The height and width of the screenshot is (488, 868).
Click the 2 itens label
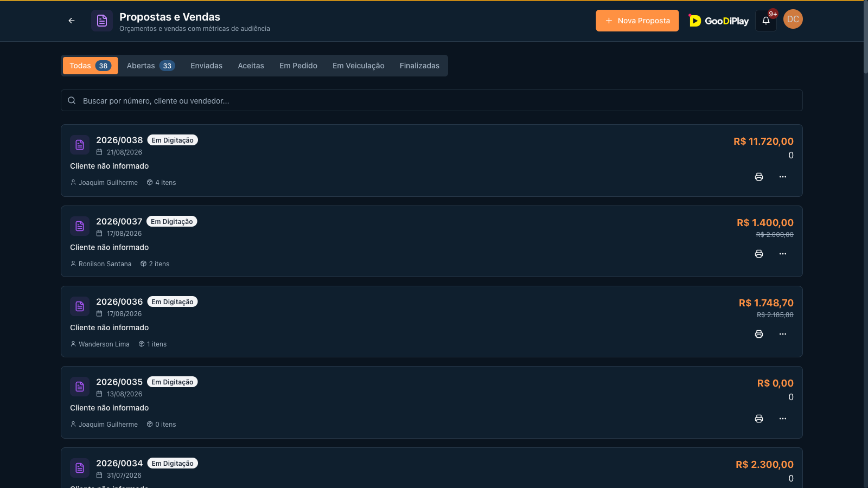pyautogui.click(x=159, y=264)
